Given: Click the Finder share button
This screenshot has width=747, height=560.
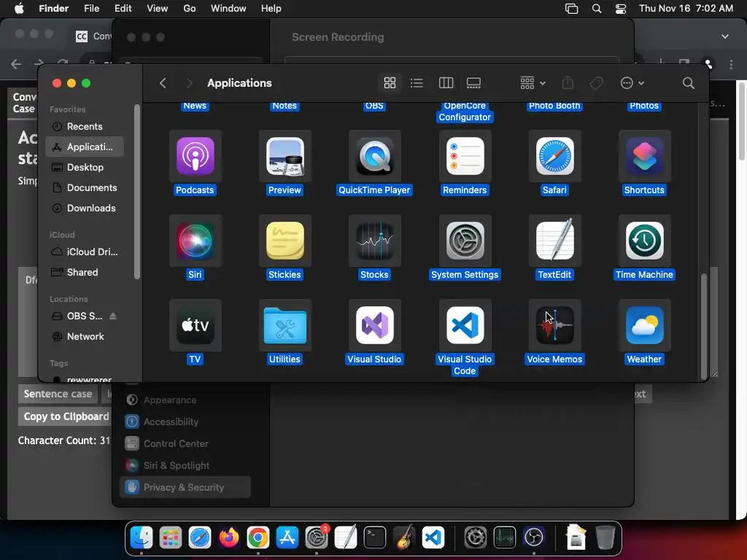Looking at the screenshot, I should click(x=568, y=83).
